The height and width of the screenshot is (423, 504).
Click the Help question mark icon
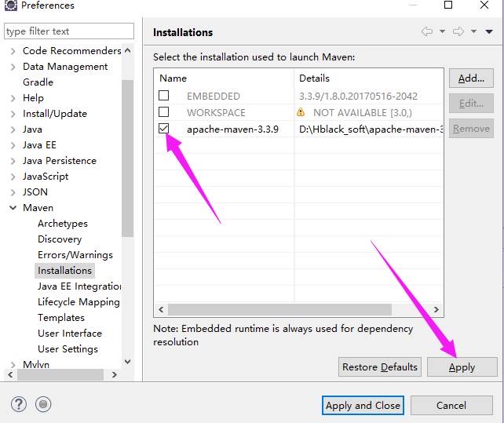[x=20, y=404]
